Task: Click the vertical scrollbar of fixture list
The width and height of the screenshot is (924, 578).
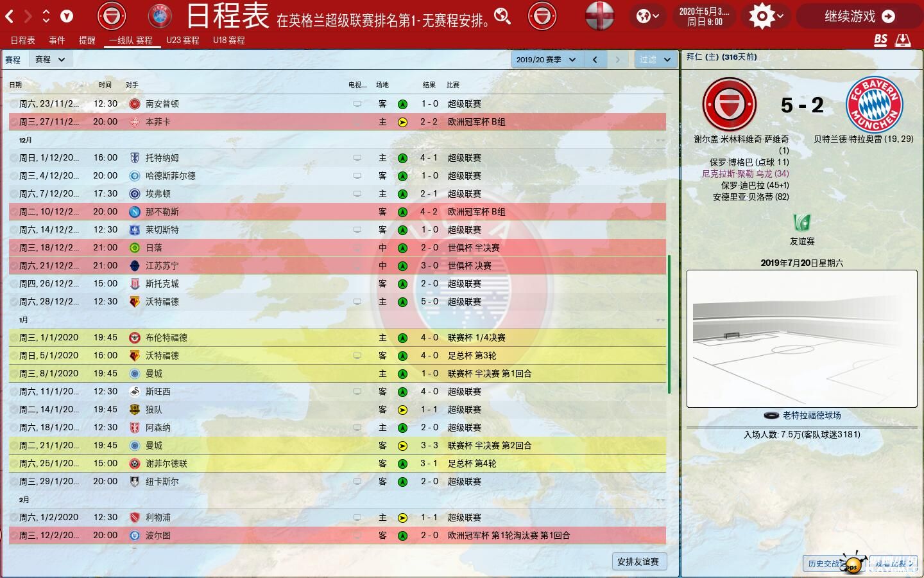Action: (669, 324)
